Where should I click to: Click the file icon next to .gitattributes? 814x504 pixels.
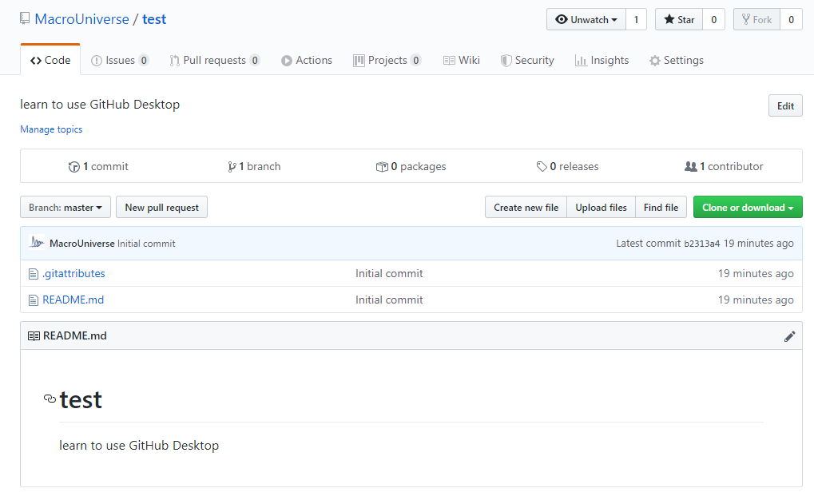[34, 274]
